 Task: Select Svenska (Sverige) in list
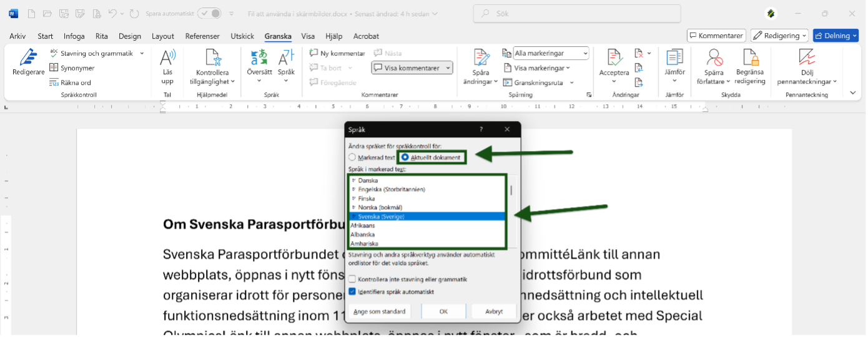(427, 217)
